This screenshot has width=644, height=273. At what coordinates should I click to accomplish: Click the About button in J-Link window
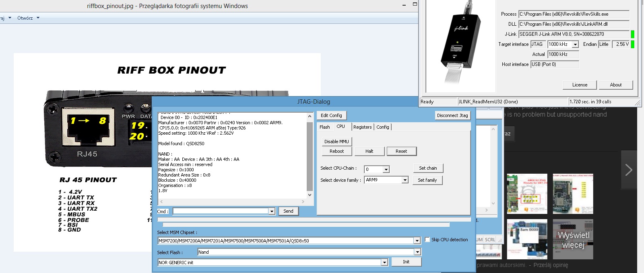pos(615,85)
